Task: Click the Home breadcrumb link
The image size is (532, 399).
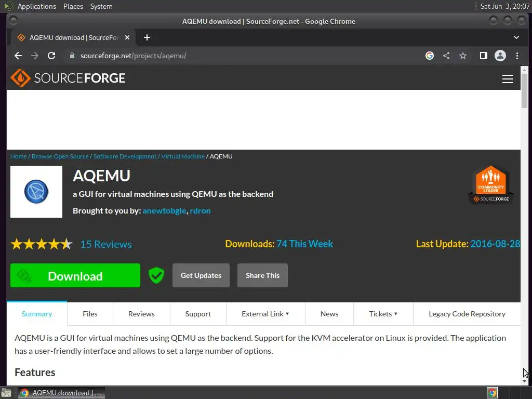Action: [x=18, y=156]
